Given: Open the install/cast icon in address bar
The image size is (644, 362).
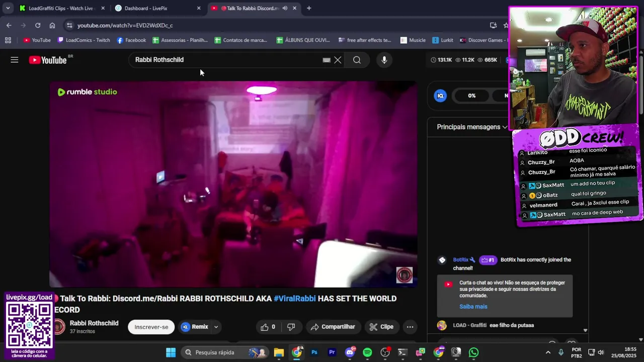Looking at the screenshot, I should (494, 25).
